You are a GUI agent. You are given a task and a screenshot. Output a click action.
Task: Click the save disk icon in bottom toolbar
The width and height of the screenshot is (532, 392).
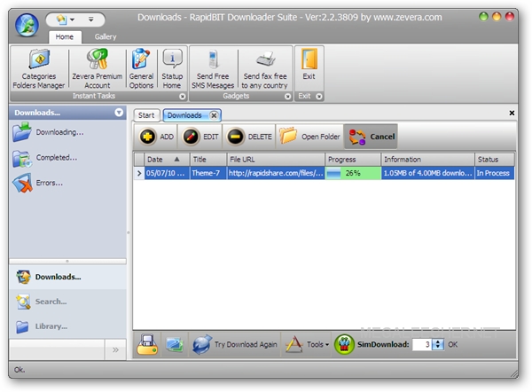pos(147,345)
